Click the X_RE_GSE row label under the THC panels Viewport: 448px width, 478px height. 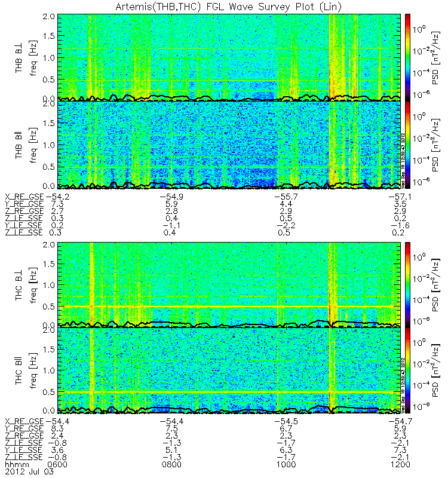click(x=24, y=421)
